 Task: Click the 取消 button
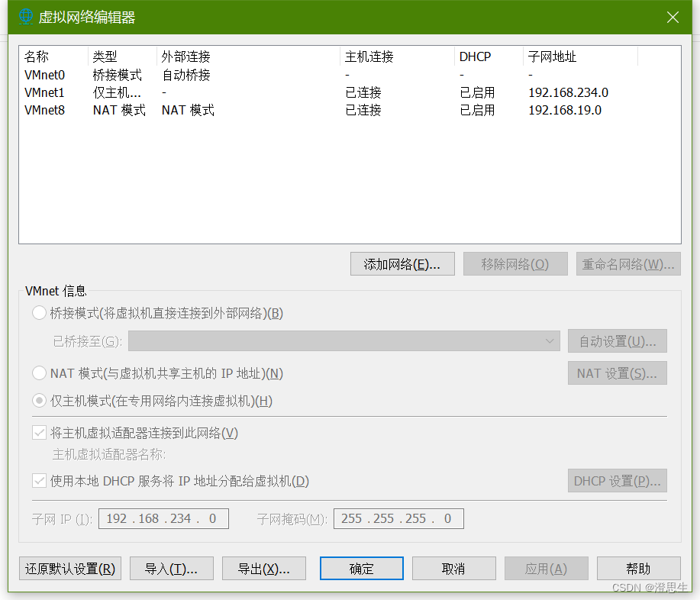click(454, 568)
